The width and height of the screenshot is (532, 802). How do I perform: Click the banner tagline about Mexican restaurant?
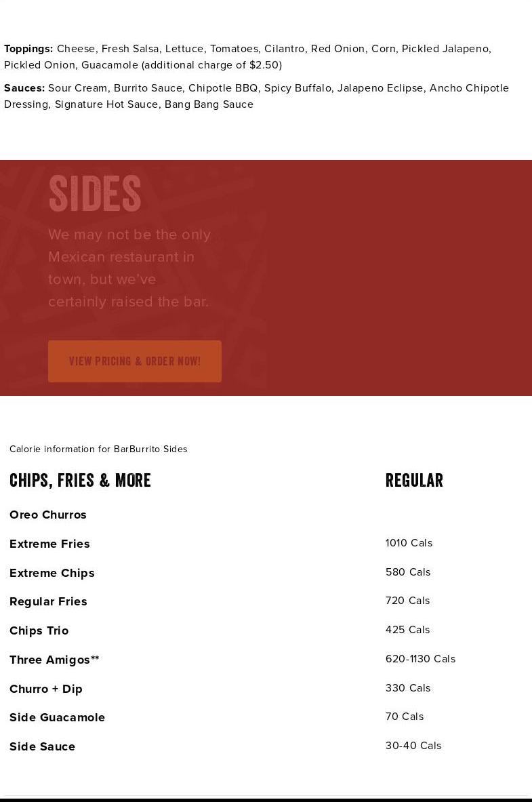tap(129, 268)
